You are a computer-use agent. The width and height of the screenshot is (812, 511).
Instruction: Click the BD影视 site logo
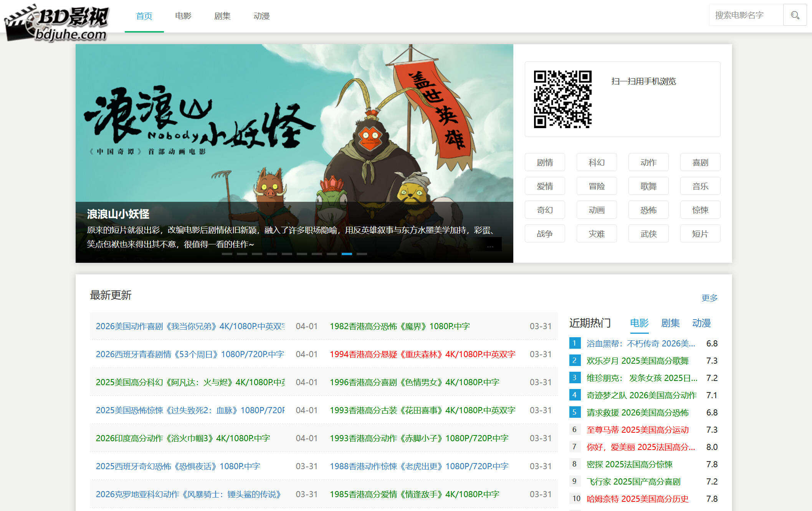pyautogui.click(x=56, y=22)
